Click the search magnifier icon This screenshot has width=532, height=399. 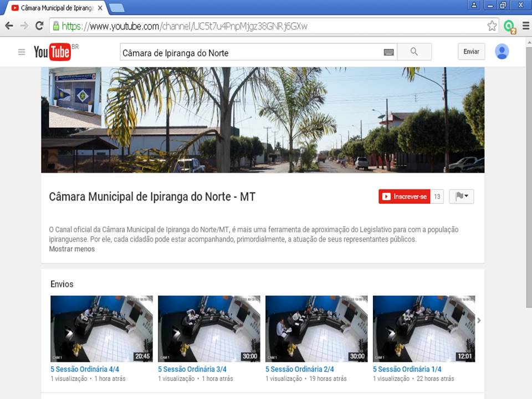pyautogui.click(x=414, y=51)
